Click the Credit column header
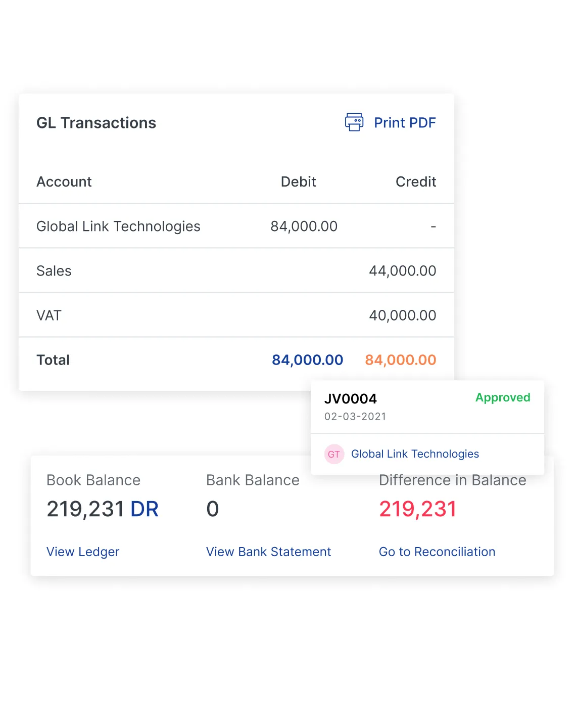 (415, 181)
